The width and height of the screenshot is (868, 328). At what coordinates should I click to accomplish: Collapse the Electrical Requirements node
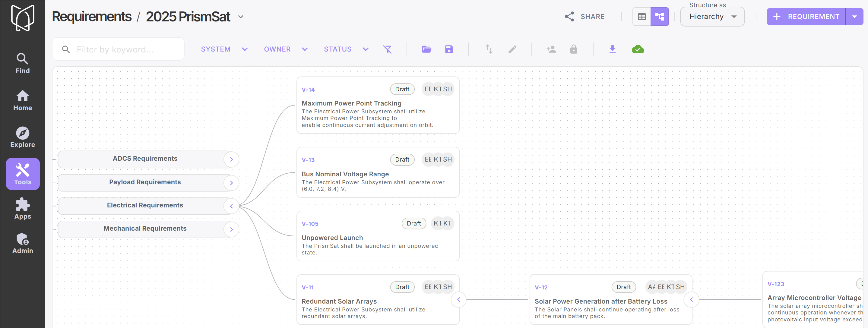pos(232,206)
